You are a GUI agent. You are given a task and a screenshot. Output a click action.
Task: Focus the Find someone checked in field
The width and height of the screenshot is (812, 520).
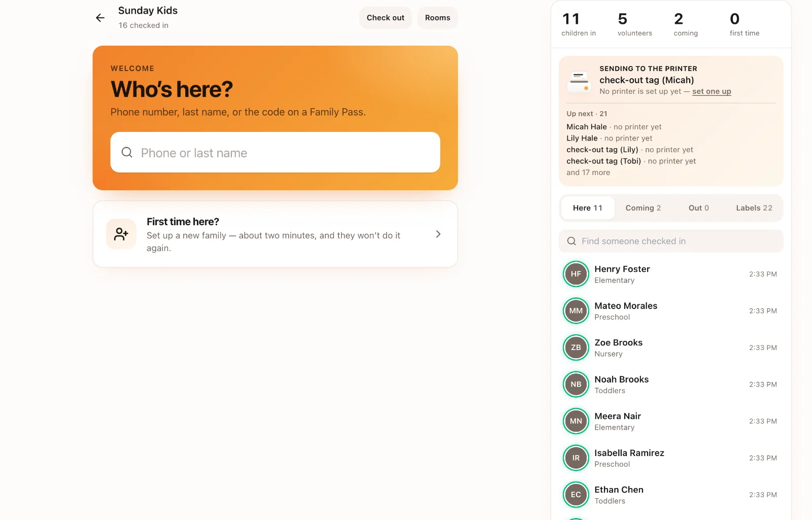coord(671,241)
